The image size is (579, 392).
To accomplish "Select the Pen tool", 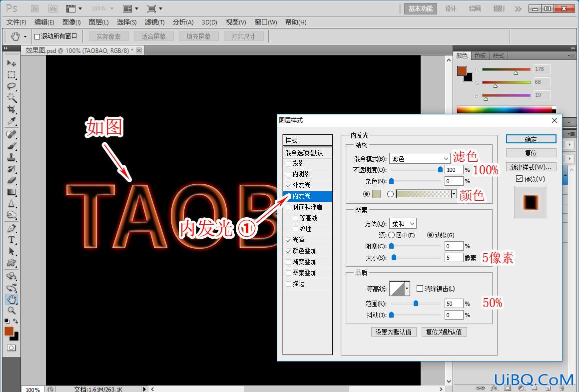I will click(x=11, y=228).
